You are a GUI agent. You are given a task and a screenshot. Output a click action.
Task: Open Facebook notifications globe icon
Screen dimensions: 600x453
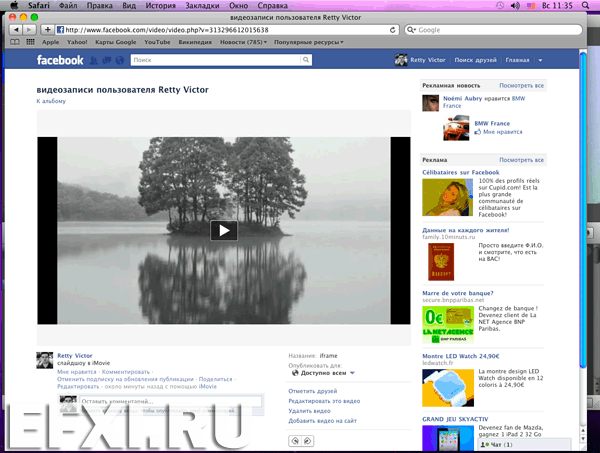(x=120, y=60)
